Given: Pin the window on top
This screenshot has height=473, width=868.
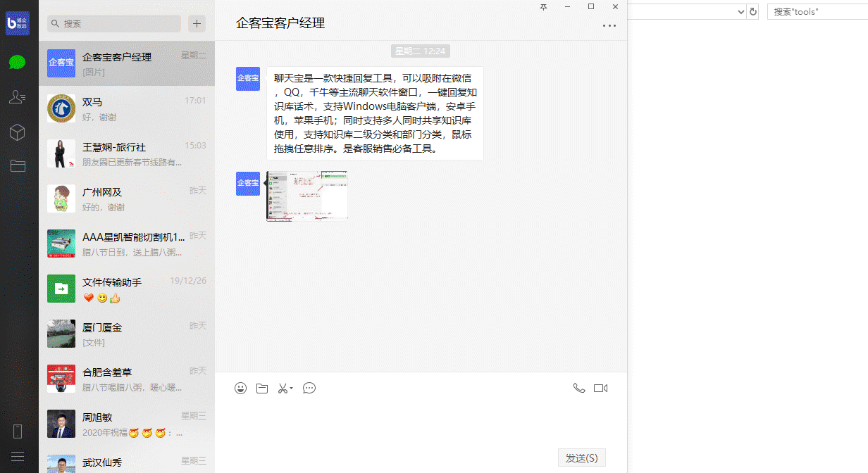Looking at the screenshot, I should [x=543, y=7].
